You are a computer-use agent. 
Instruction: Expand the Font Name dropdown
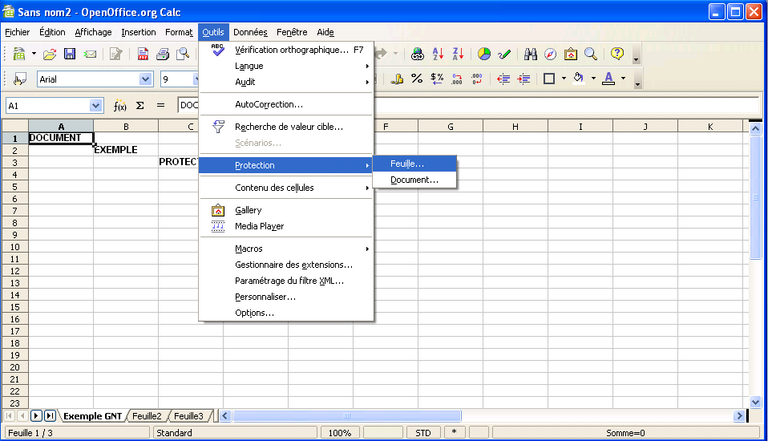click(x=145, y=79)
